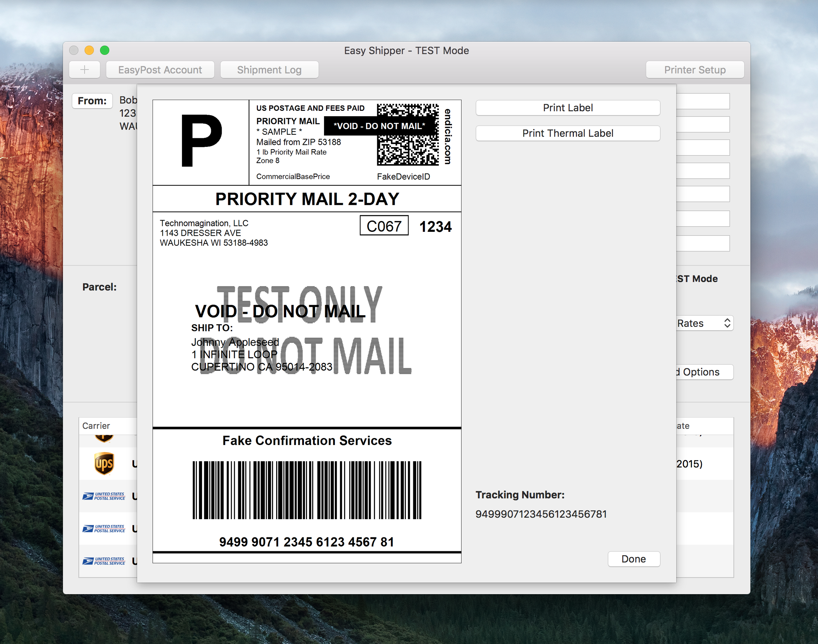Image resolution: width=818 pixels, height=644 pixels.
Task: Click the bottom address input field
Action: point(703,243)
